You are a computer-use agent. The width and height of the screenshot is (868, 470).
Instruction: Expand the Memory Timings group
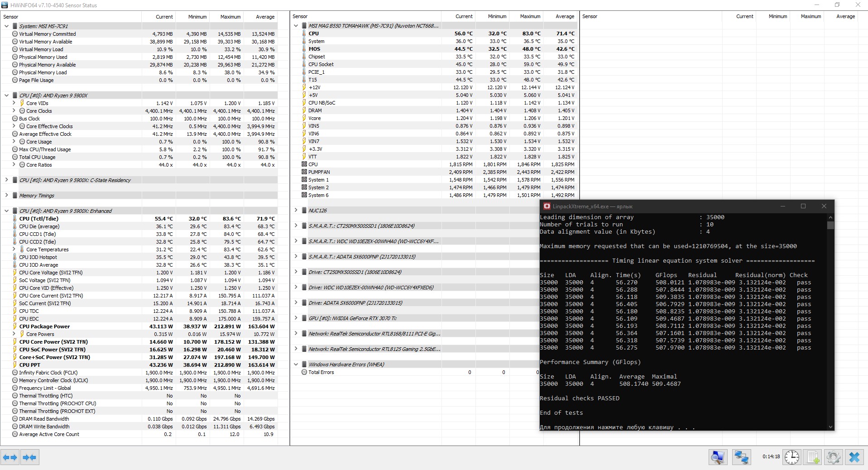tap(6, 196)
